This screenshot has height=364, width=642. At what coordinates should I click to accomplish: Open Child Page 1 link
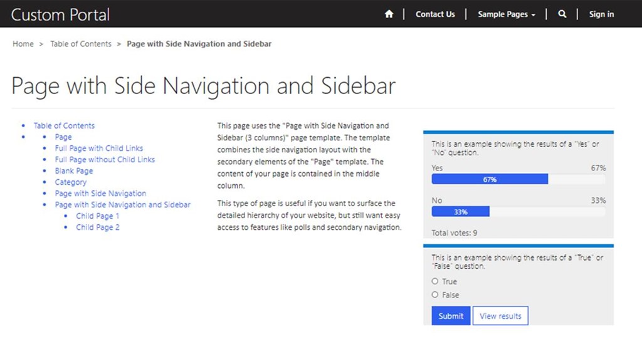pos(97,216)
